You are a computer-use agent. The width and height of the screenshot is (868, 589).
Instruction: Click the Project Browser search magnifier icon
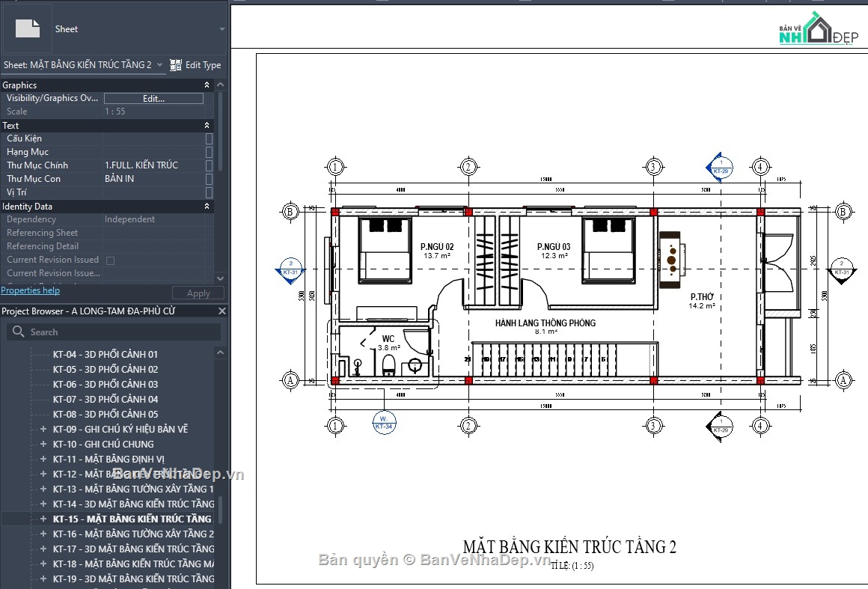tap(18, 332)
